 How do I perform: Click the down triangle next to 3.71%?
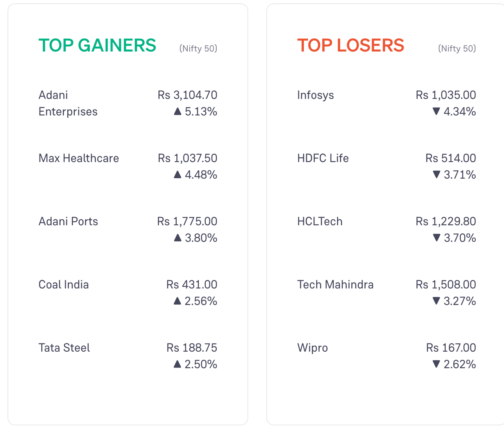[436, 175]
